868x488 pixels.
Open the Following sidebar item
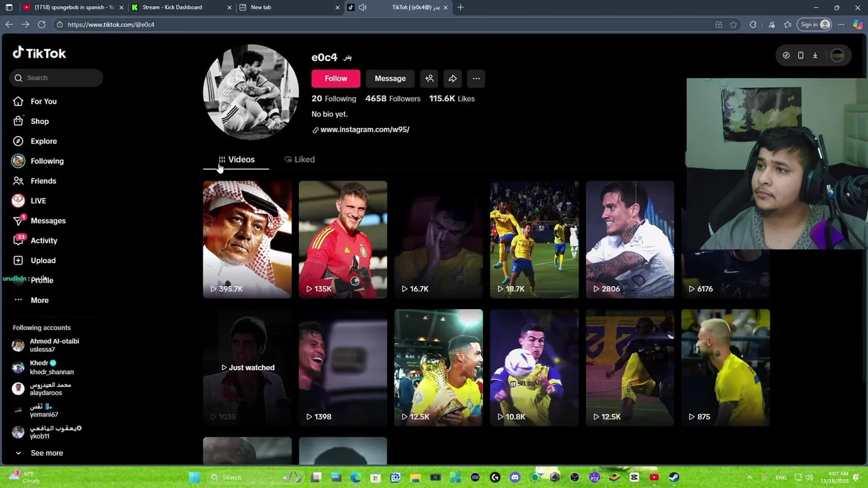pos(38,161)
